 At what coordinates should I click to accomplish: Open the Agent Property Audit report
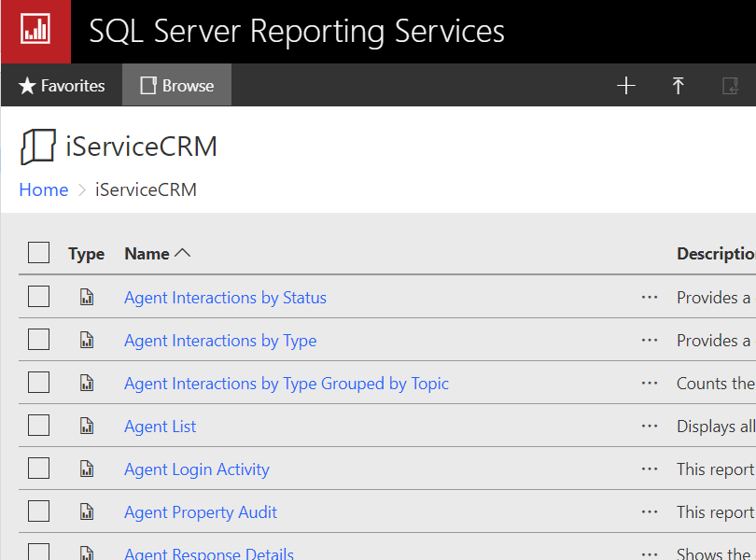(201, 512)
